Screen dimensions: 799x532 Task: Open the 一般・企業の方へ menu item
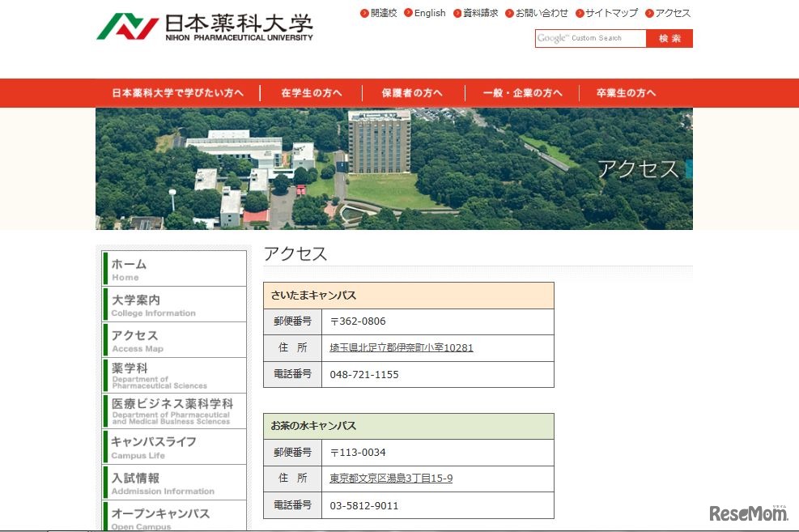(521, 92)
